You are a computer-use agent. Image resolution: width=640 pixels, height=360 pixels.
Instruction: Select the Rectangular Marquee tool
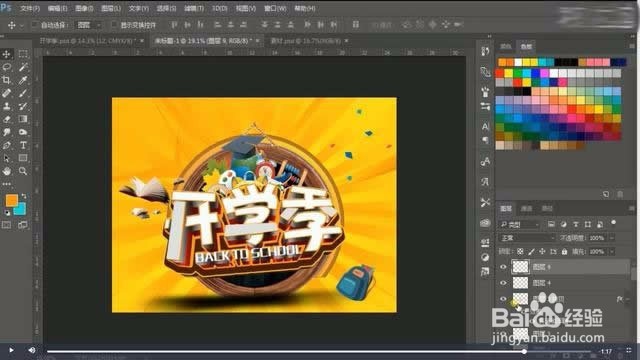23,54
